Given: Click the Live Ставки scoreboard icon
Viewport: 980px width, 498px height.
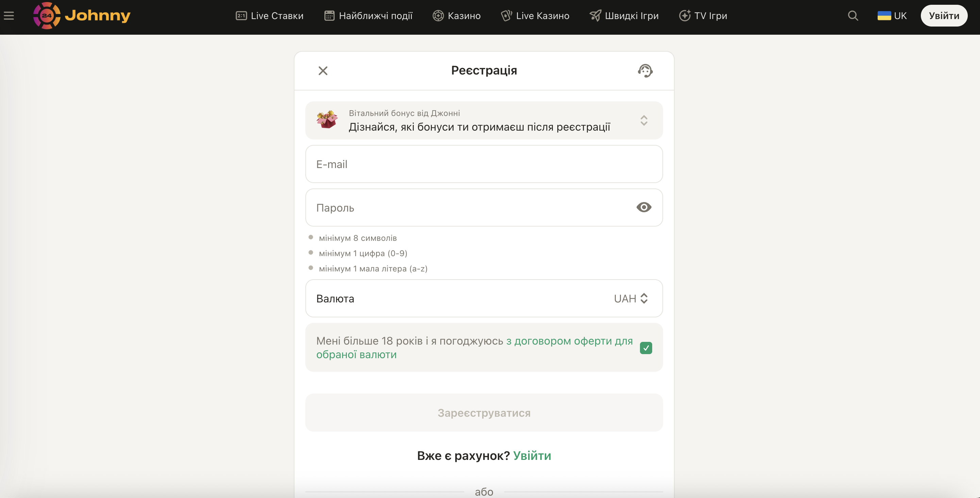Looking at the screenshot, I should [x=241, y=16].
